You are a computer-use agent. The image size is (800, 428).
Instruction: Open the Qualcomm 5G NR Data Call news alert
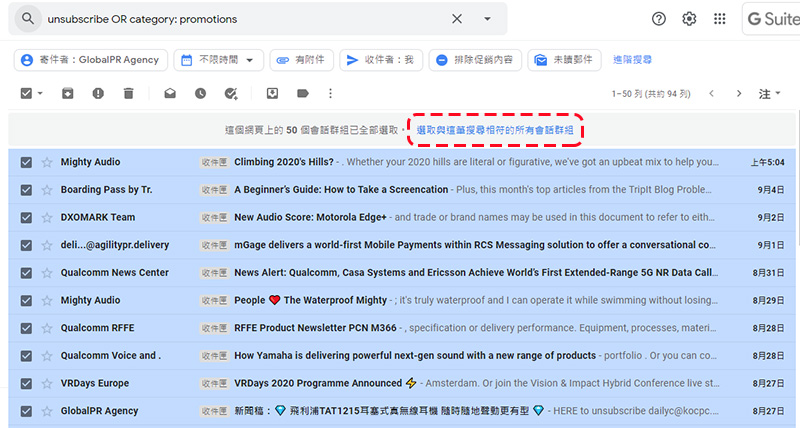pos(476,273)
